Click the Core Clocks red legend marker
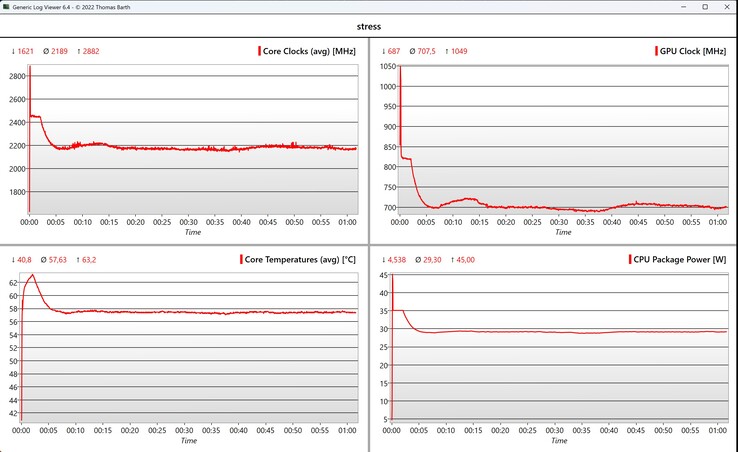This screenshot has height=452, width=738. pos(259,51)
